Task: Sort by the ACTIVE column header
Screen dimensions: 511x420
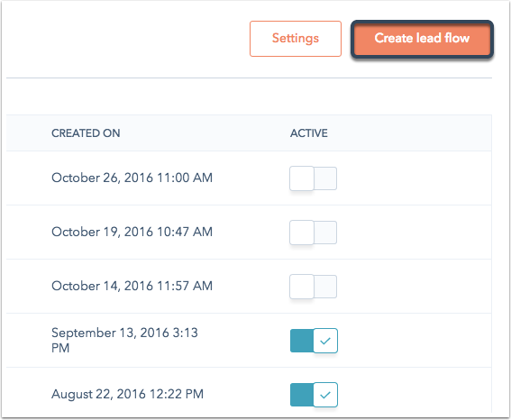Action: 309,133
